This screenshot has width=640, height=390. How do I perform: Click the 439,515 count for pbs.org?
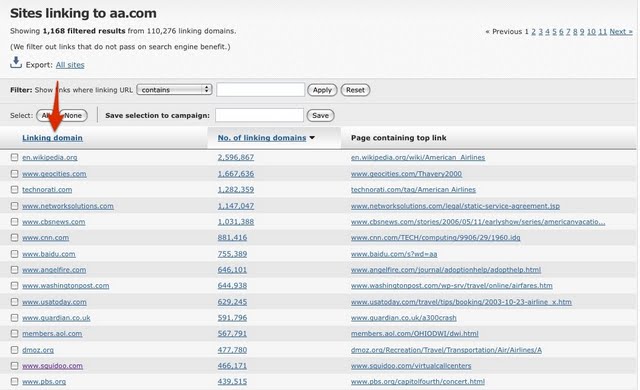[x=232, y=382]
